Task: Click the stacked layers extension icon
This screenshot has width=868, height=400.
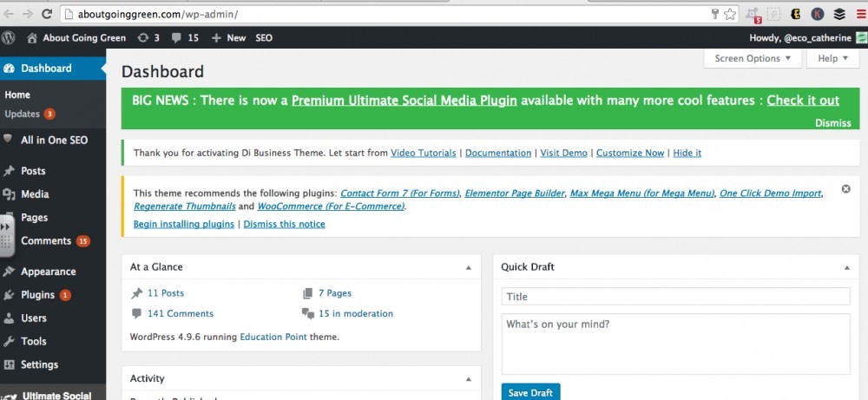Action: pyautogui.click(x=839, y=15)
